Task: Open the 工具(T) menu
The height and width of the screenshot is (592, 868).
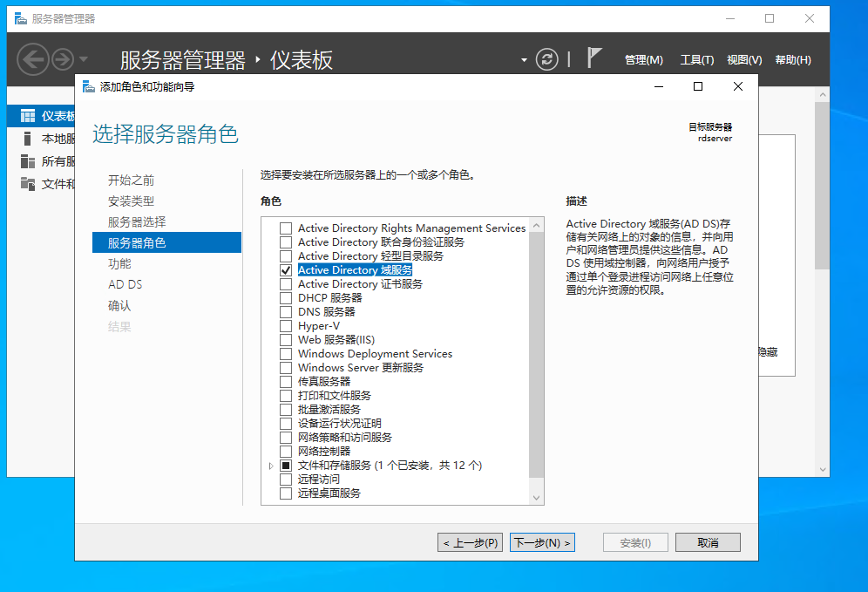Action: (697, 60)
